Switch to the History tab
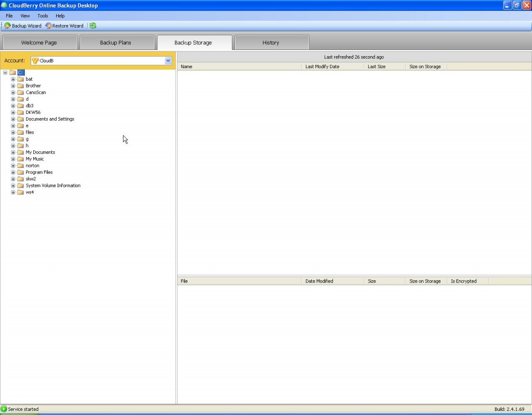 pos(271,43)
